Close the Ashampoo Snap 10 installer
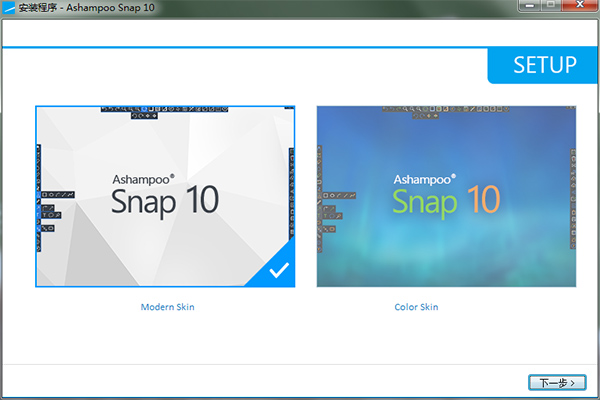The image size is (600, 400). click(578, 8)
